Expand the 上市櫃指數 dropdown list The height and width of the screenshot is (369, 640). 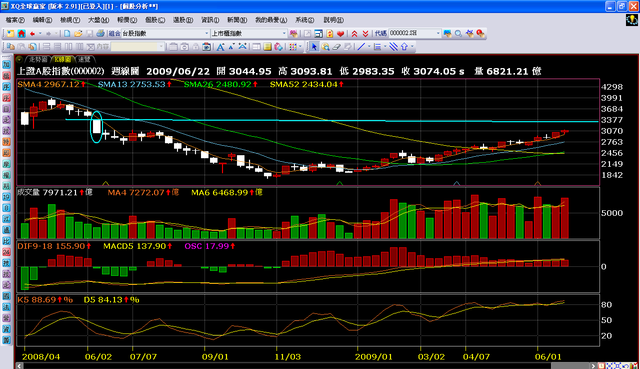click(x=284, y=33)
